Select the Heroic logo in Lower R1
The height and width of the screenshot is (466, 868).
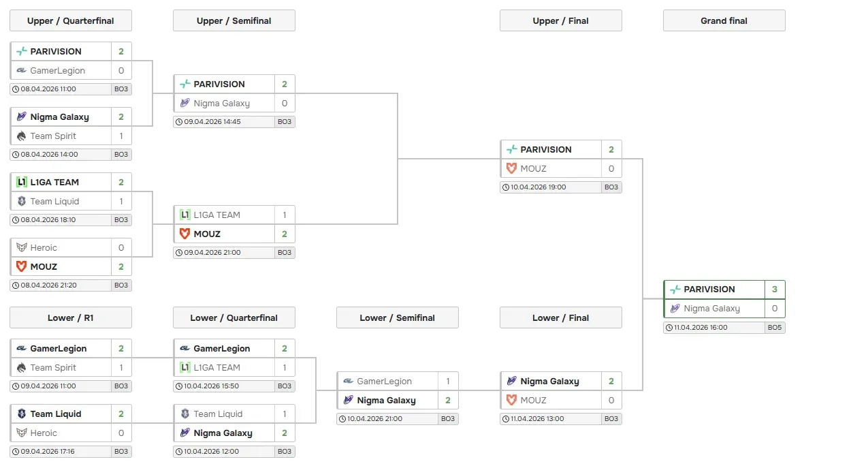click(x=21, y=433)
